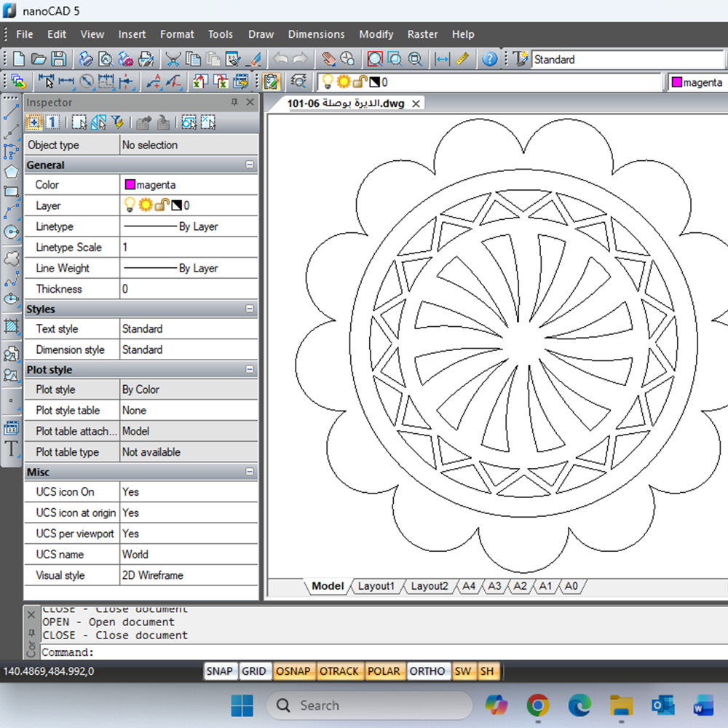This screenshot has width=728, height=728.
Task: Select the Text tool in left toolbar
Action: pyautogui.click(x=11, y=448)
